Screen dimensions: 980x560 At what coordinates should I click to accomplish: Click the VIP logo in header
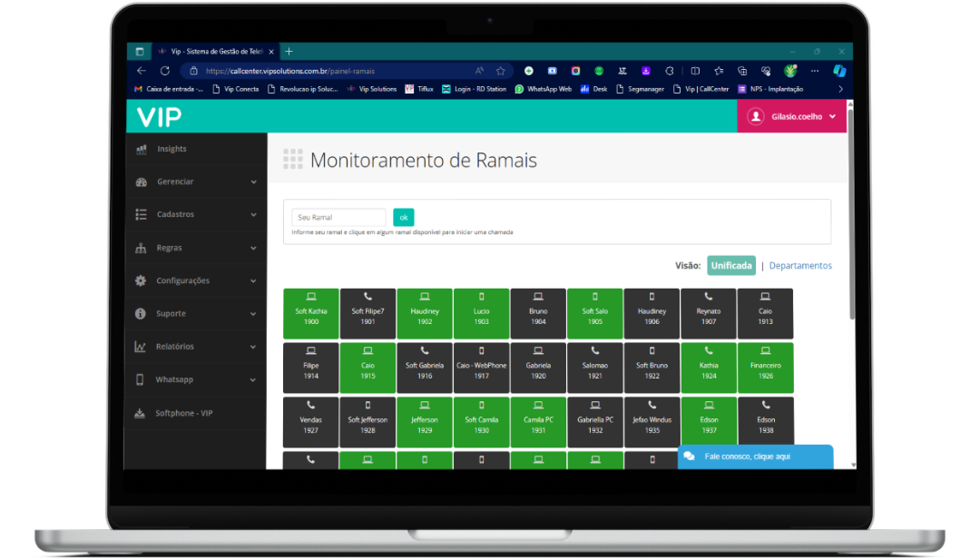click(x=159, y=117)
